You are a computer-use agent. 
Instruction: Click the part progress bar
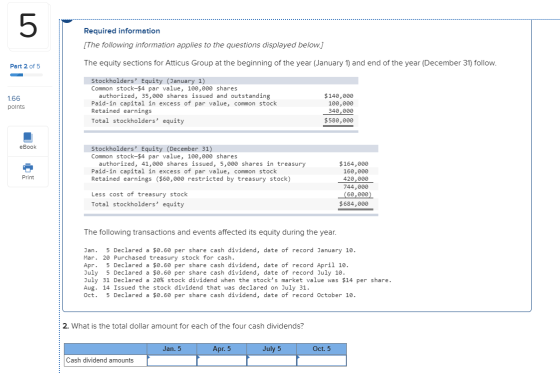[x=26, y=75]
